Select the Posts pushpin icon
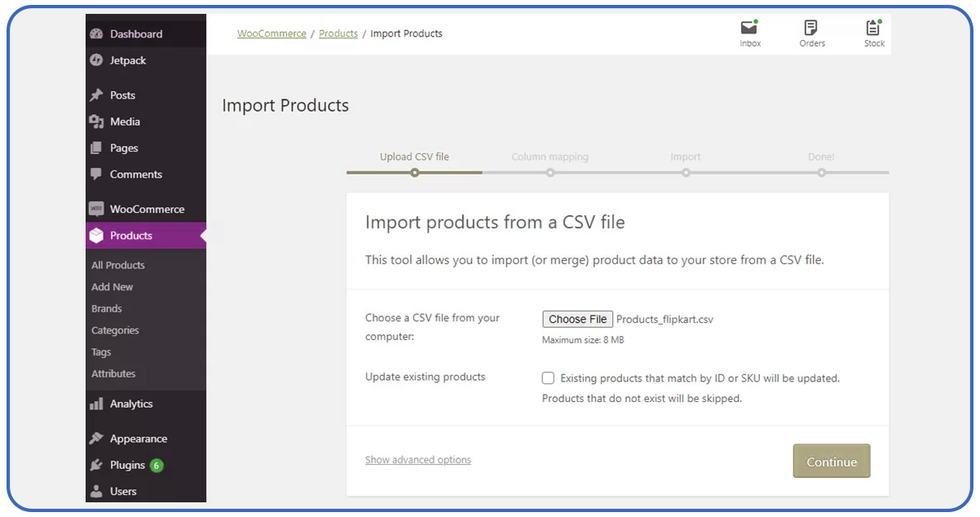The width and height of the screenshot is (980, 517). 96,95
